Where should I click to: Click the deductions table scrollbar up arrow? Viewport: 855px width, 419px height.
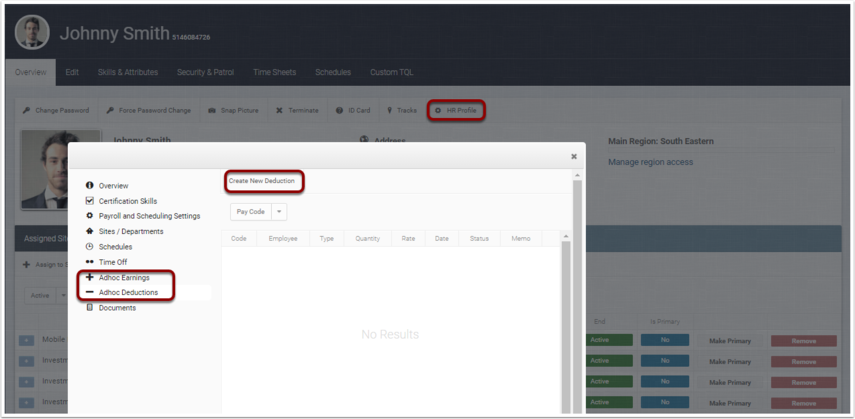[x=566, y=236]
